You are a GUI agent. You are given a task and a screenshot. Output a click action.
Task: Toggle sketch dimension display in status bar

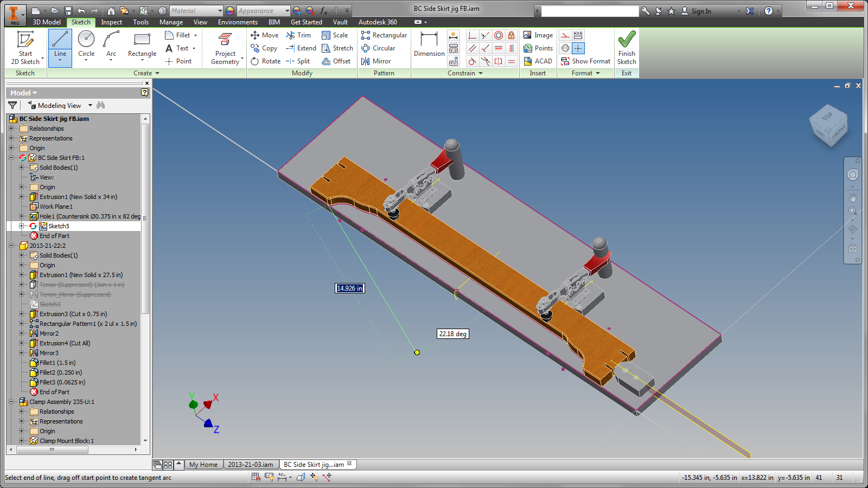click(282, 477)
